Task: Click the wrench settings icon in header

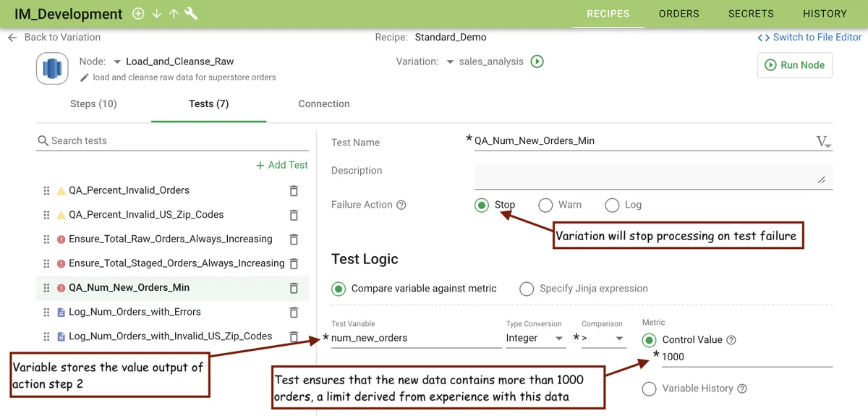Action: (192, 14)
